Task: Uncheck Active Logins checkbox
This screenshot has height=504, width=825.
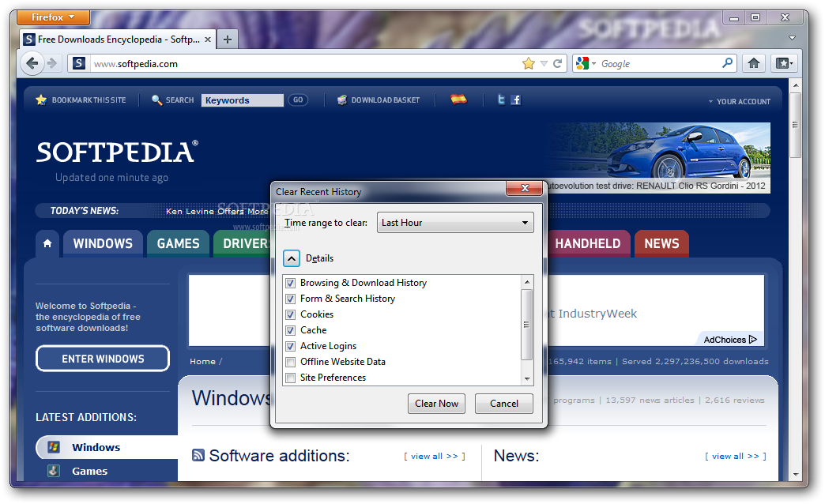Action: [290, 346]
